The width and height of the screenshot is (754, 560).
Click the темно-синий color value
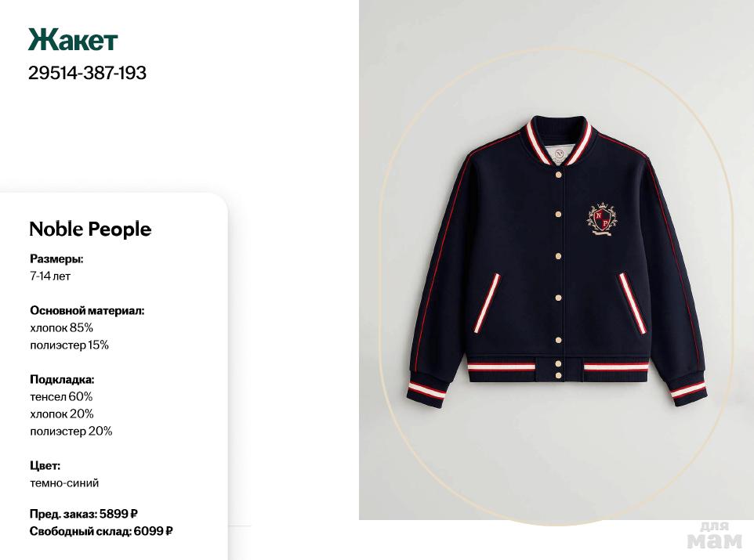tap(64, 482)
